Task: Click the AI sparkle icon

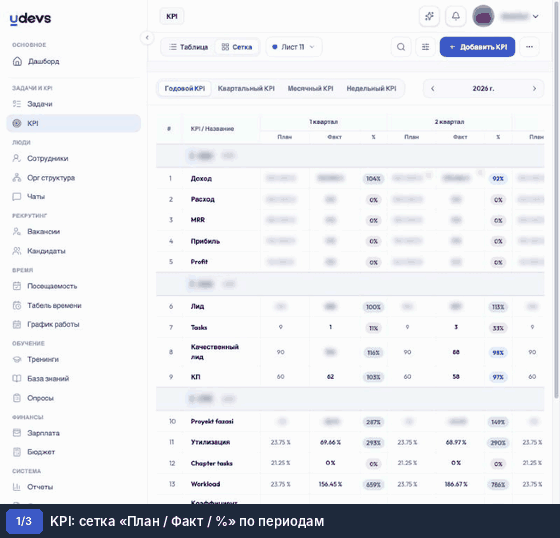Action: [x=429, y=16]
